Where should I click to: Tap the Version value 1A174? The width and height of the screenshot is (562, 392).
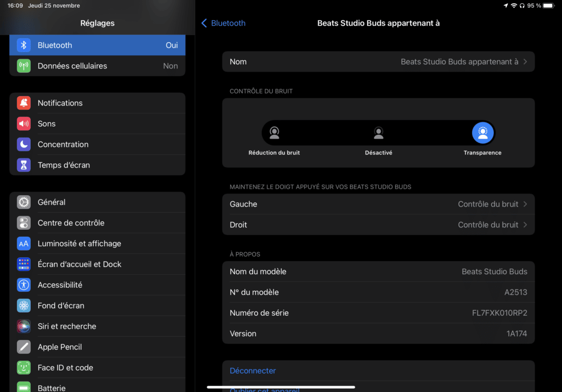(x=516, y=334)
